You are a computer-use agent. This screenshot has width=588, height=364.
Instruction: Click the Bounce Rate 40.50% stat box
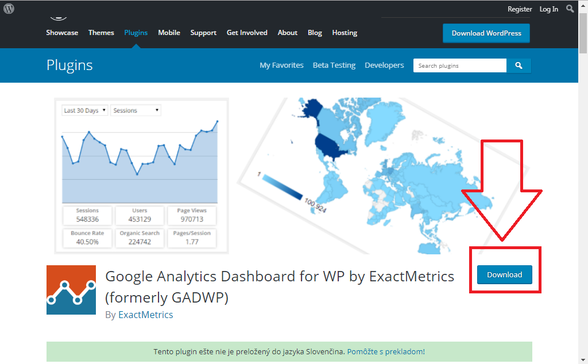tap(87, 238)
